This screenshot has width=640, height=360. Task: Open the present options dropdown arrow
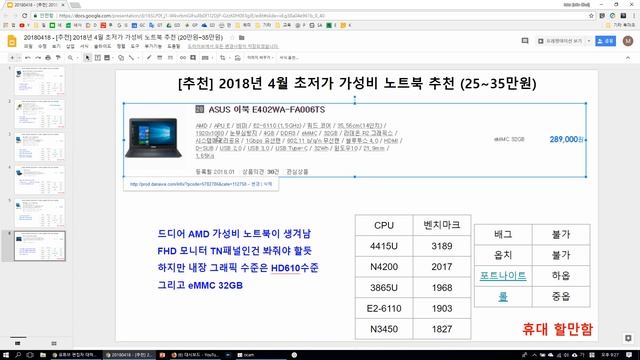(589, 41)
